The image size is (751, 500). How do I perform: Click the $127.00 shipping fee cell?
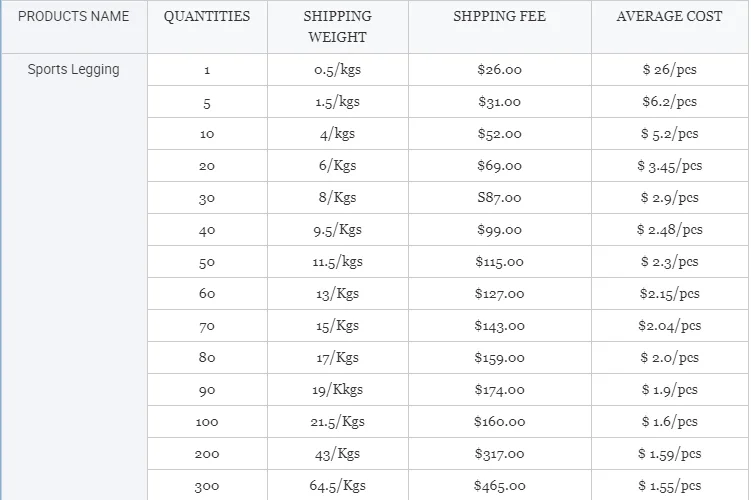click(x=499, y=294)
